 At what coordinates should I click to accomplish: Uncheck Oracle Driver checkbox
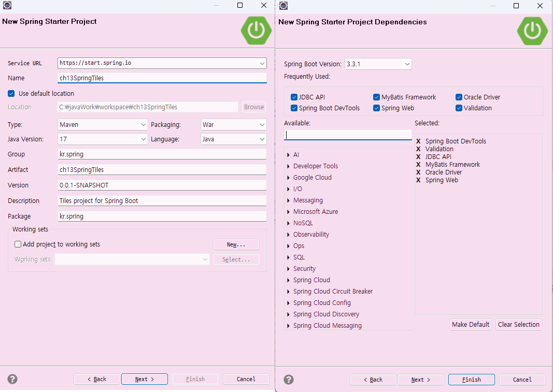[x=459, y=97]
